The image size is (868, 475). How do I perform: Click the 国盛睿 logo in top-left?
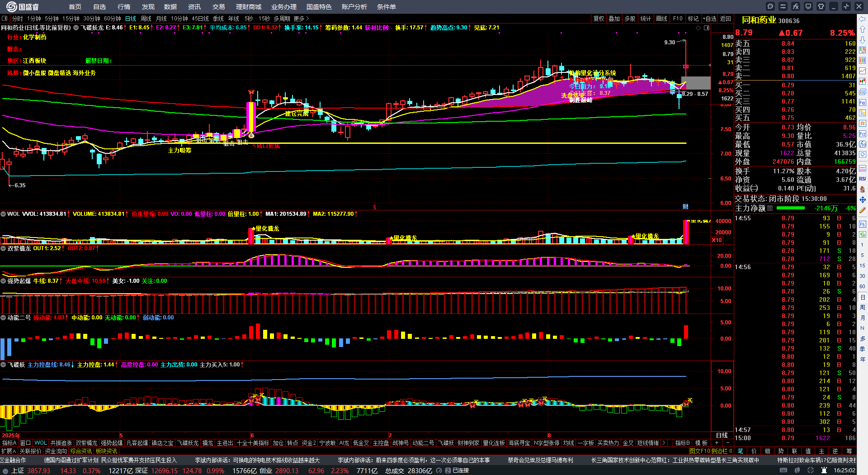23,6
